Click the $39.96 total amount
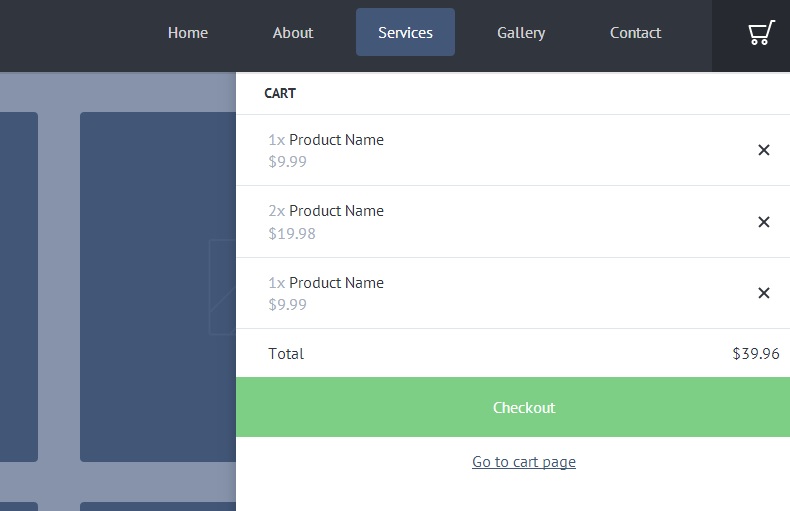790x511 pixels. pyautogui.click(x=755, y=354)
